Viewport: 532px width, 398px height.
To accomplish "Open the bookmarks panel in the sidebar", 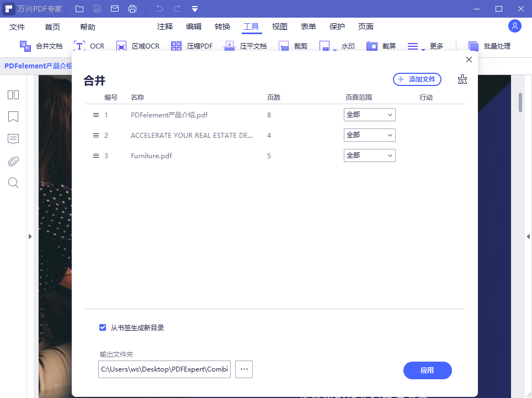I will pyautogui.click(x=13, y=117).
